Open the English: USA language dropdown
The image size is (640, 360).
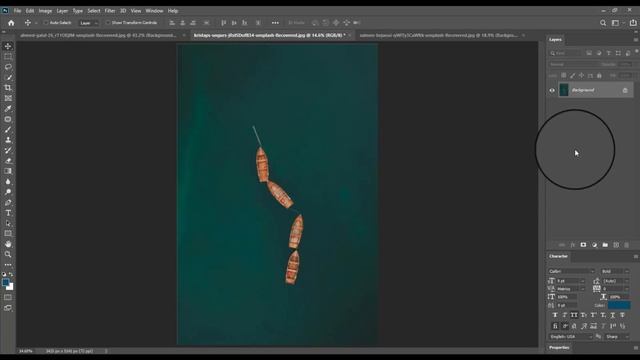[x=570, y=337]
